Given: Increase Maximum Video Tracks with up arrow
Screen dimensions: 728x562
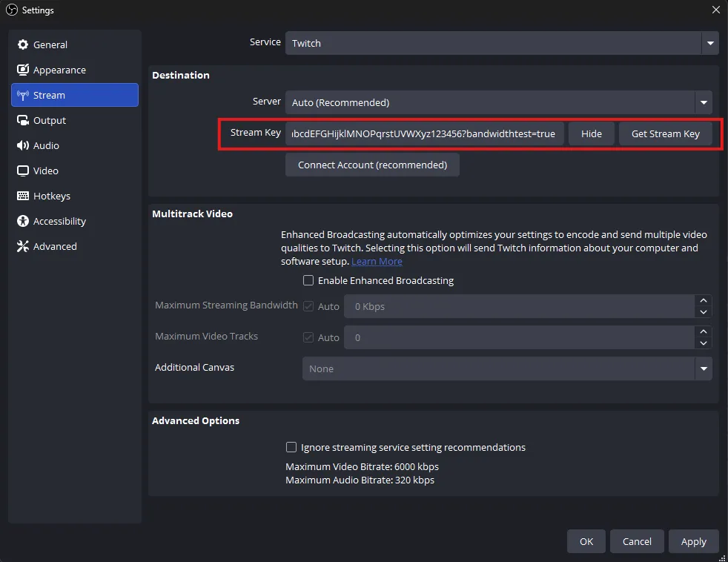Looking at the screenshot, I should [x=704, y=331].
